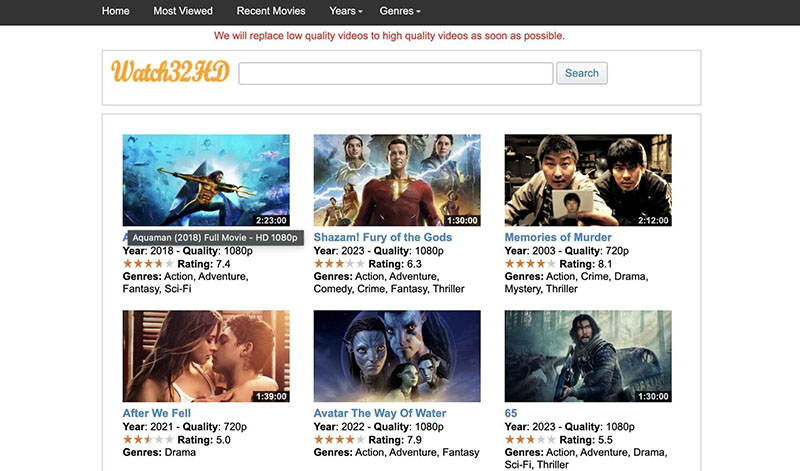
Task: Navigate to Recent Movies
Action: click(x=271, y=11)
